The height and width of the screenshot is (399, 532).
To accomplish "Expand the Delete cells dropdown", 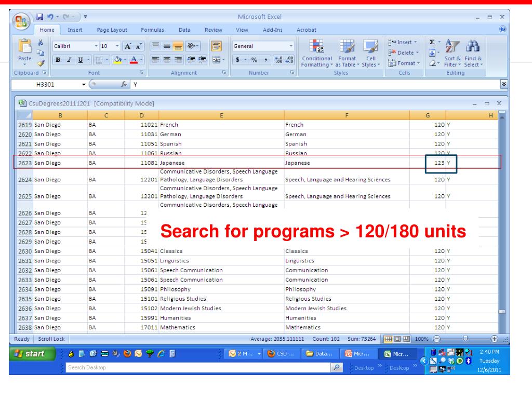I will click(x=417, y=52).
